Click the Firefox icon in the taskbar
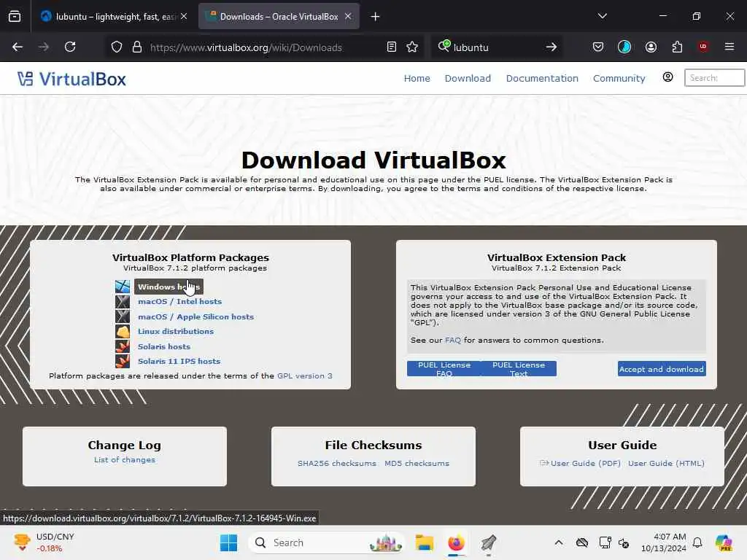Screen dimensions: 747x560 coord(457,542)
